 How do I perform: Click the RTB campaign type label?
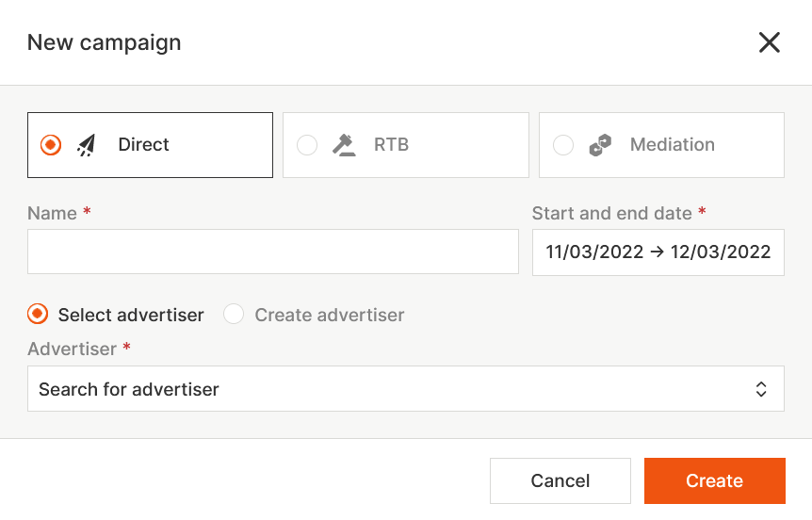[x=391, y=145]
